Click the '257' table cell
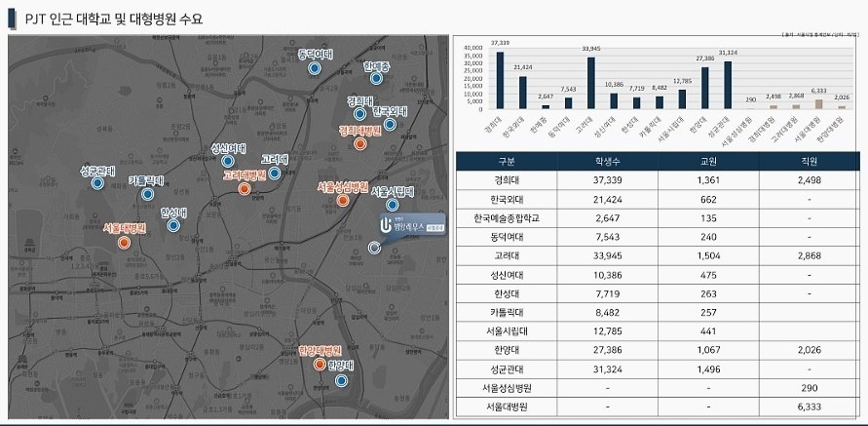The height and width of the screenshot is (426, 868). pyautogui.click(x=708, y=313)
